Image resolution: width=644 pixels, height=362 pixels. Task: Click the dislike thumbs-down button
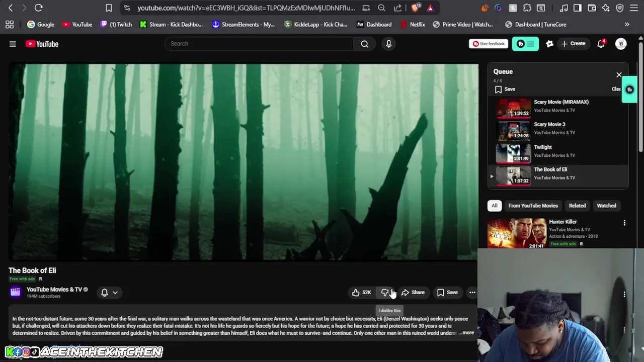coord(385,292)
